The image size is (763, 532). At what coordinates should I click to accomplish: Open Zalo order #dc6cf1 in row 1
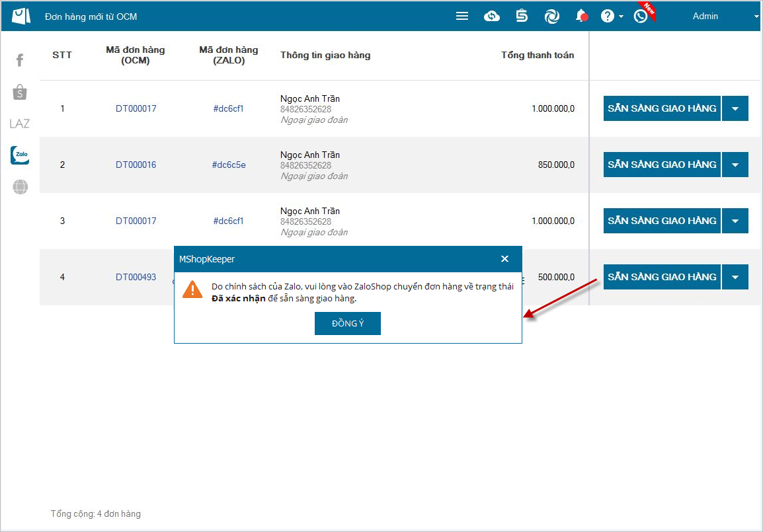(x=228, y=108)
